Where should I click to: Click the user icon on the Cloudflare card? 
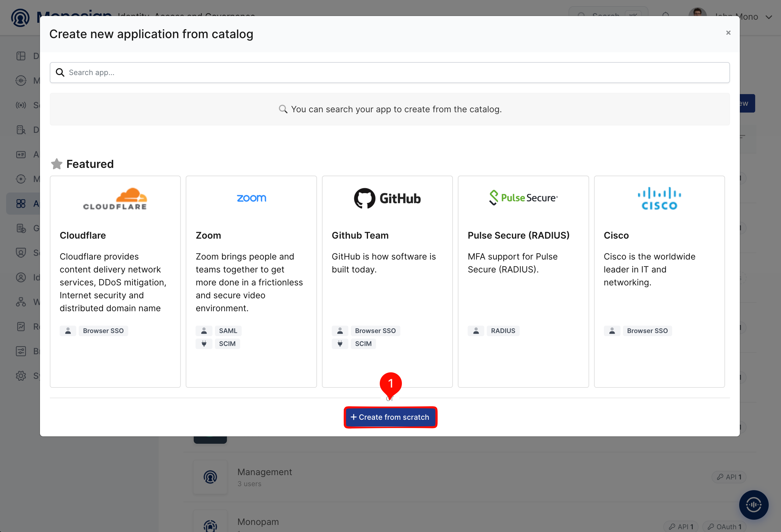(x=68, y=331)
